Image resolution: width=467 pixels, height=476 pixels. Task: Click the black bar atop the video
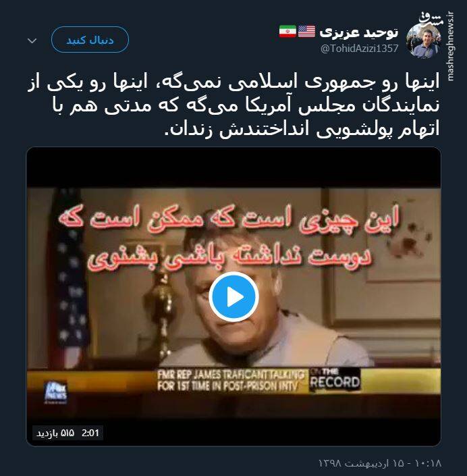point(233,167)
